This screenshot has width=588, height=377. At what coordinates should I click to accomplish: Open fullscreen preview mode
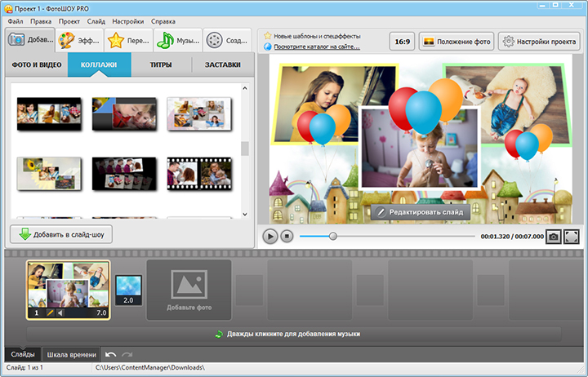tap(572, 236)
